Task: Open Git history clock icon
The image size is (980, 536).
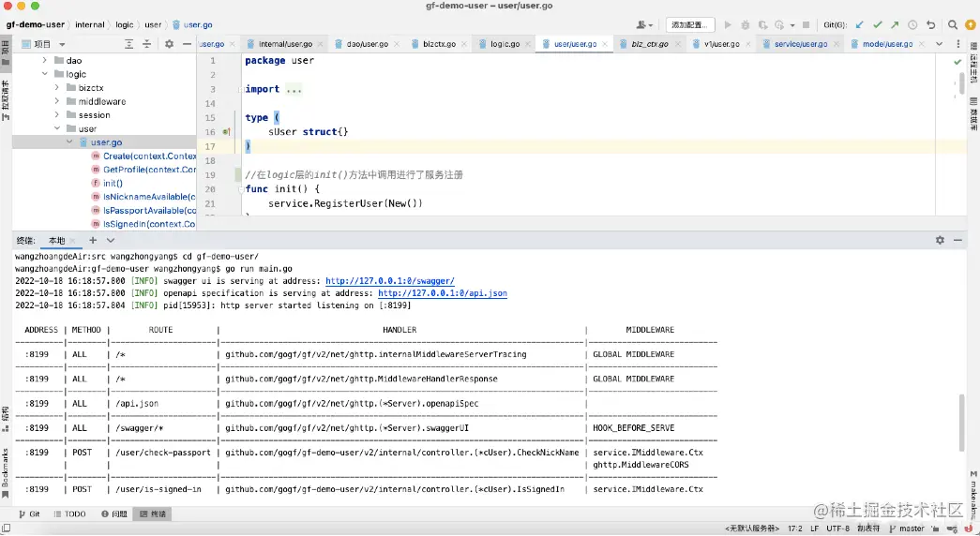Action: pos(912,25)
